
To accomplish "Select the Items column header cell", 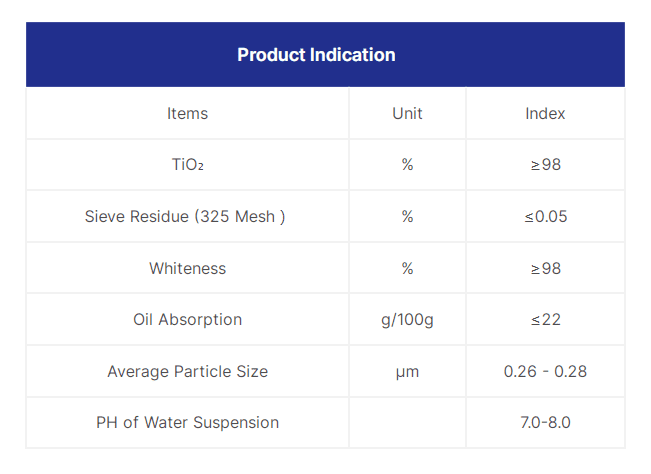I will [x=188, y=113].
